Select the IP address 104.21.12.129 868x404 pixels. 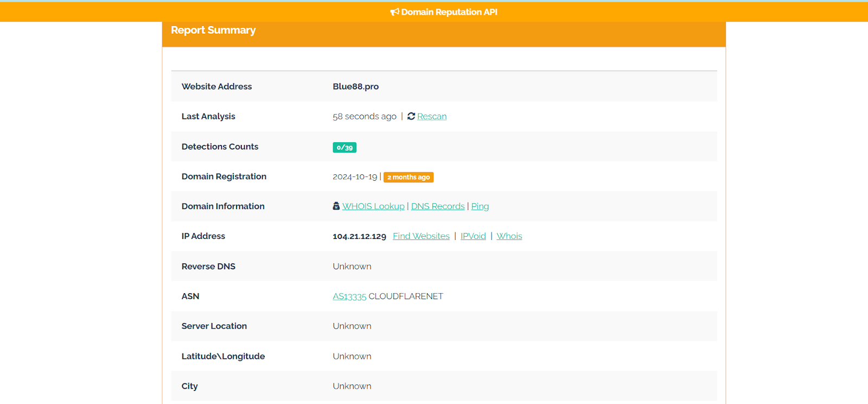tap(359, 236)
